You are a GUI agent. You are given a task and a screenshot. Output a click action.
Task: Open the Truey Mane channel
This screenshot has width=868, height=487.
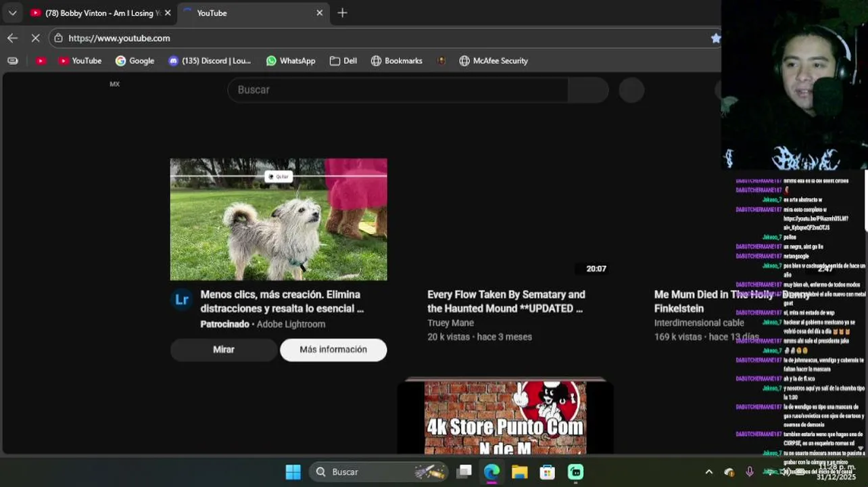click(450, 323)
